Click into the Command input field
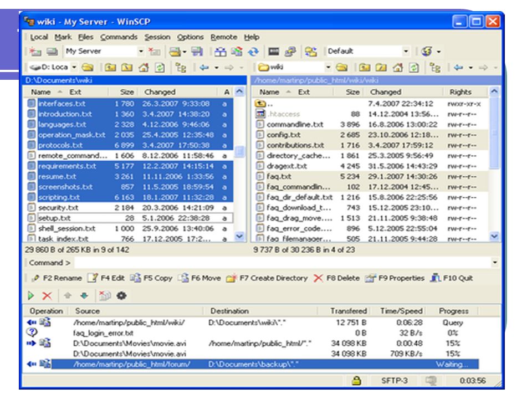The image size is (532, 399). 282,262
